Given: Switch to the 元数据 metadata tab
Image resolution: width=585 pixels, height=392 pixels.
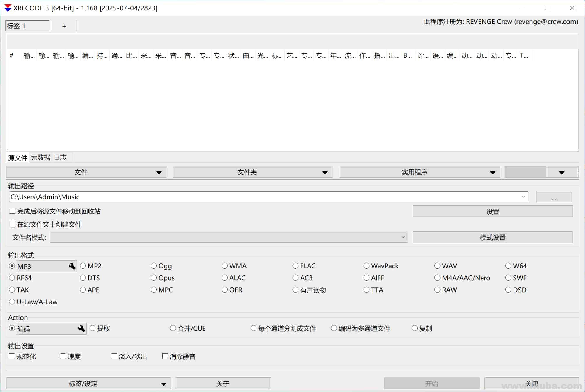Looking at the screenshot, I should (x=41, y=157).
